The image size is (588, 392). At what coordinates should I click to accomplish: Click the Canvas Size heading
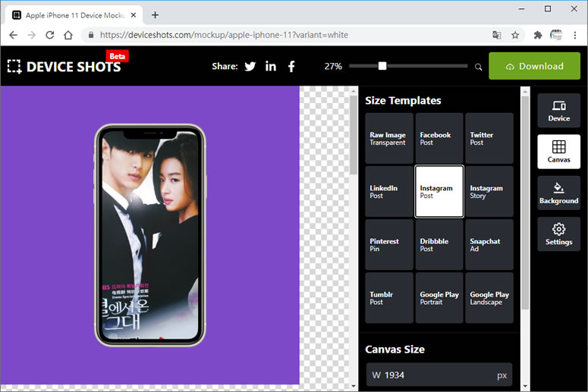coord(395,350)
